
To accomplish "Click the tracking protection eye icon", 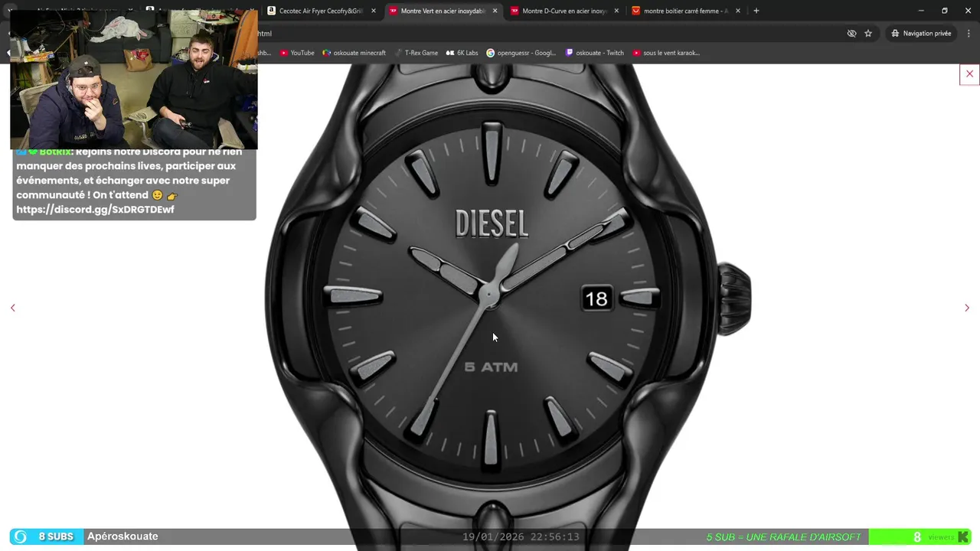I will (851, 34).
